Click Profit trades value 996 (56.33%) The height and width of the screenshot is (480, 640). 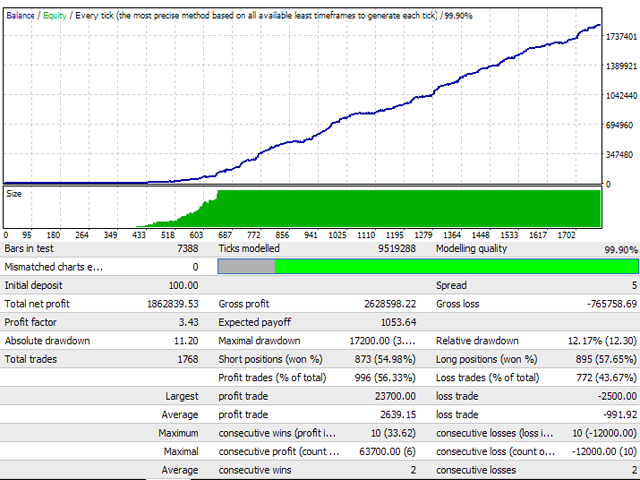coord(385,378)
